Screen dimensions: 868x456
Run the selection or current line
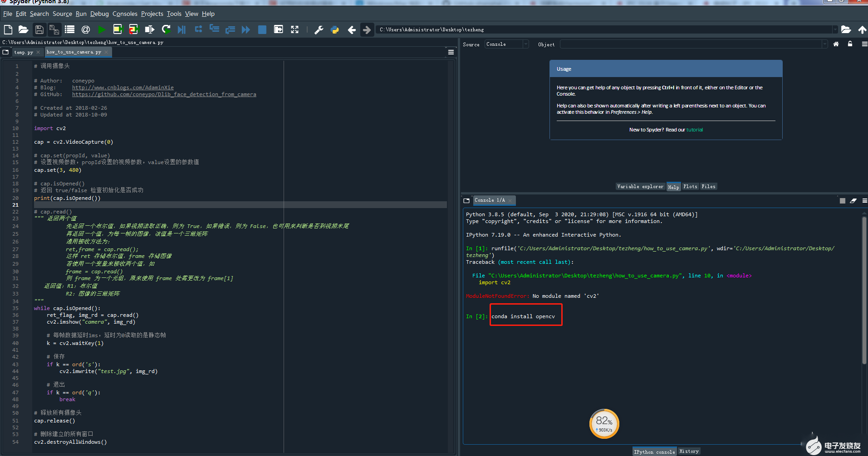149,30
